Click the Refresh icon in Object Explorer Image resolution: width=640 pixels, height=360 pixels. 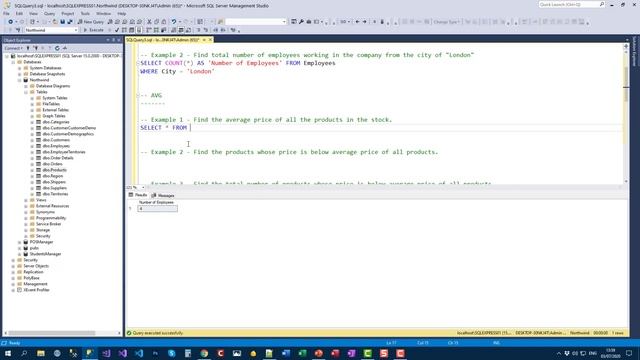coord(57,48)
